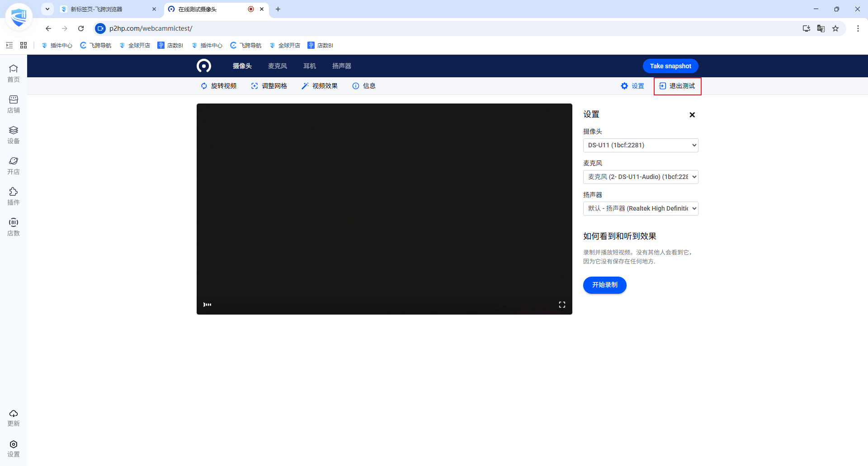Open first 店数BI bookmark
The image size is (868, 466).
170,45
